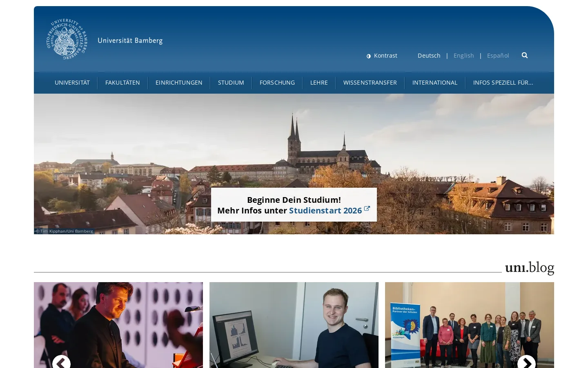588x368 pixels.
Task: Switch language to Deutsch
Action: click(429, 56)
